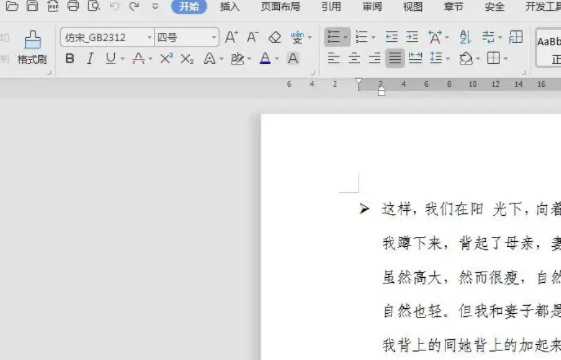Decrease the paragraph indent
This screenshot has width=561, height=360.
click(392, 37)
